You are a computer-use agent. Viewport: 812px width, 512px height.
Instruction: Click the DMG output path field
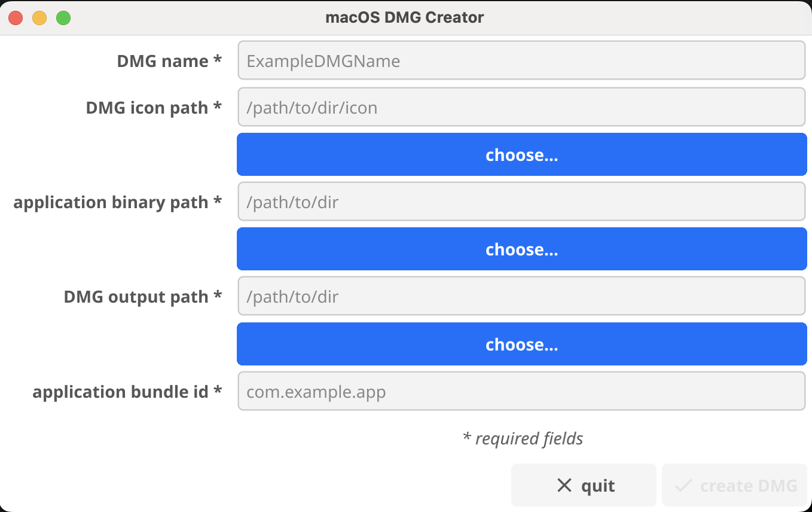[x=521, y=296]
